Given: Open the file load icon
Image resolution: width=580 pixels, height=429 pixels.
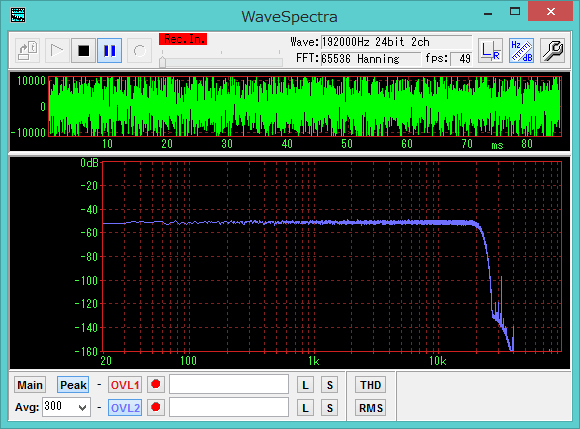Looking at the screenshot, I should click(28, 51).
